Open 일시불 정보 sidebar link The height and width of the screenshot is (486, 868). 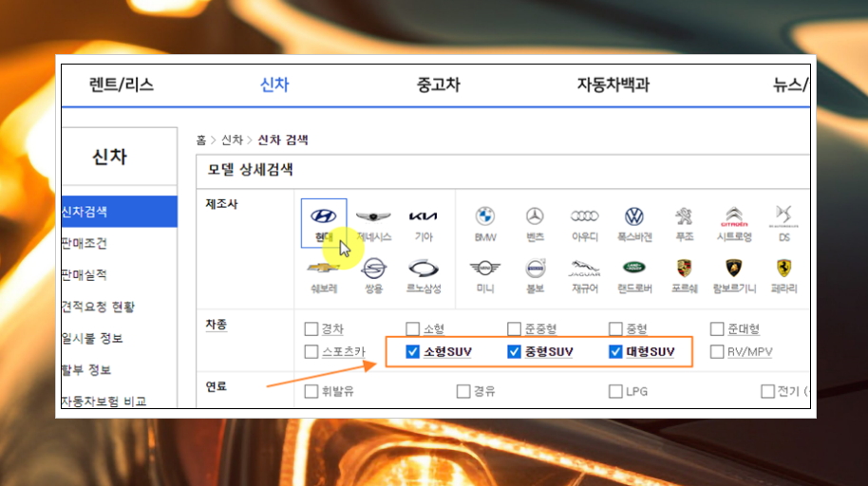pyautogui.click(x=92, y=338)
